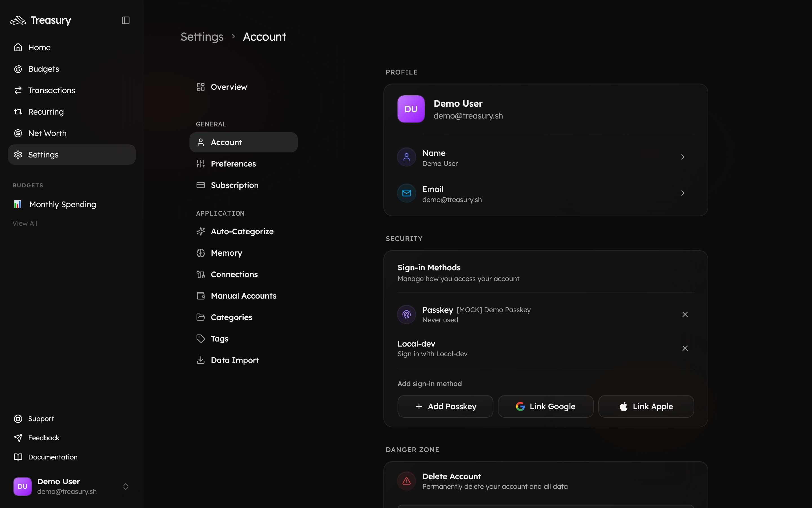This screenshot has height=508, width=812.
Task: Click the Link Google button
Action: tap(546, 406)
